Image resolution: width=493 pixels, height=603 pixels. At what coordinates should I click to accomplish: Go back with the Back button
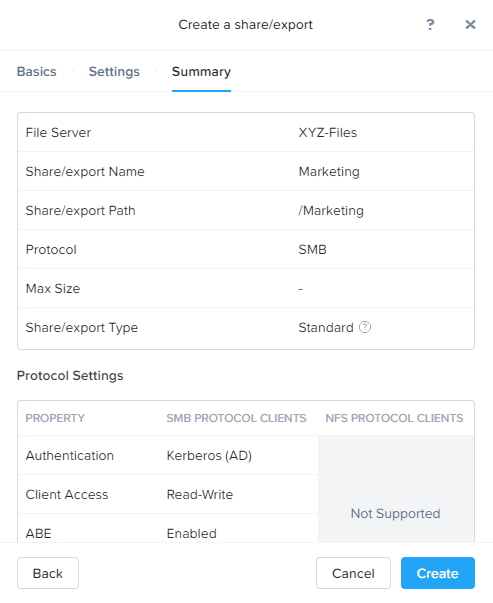[48, 573]
